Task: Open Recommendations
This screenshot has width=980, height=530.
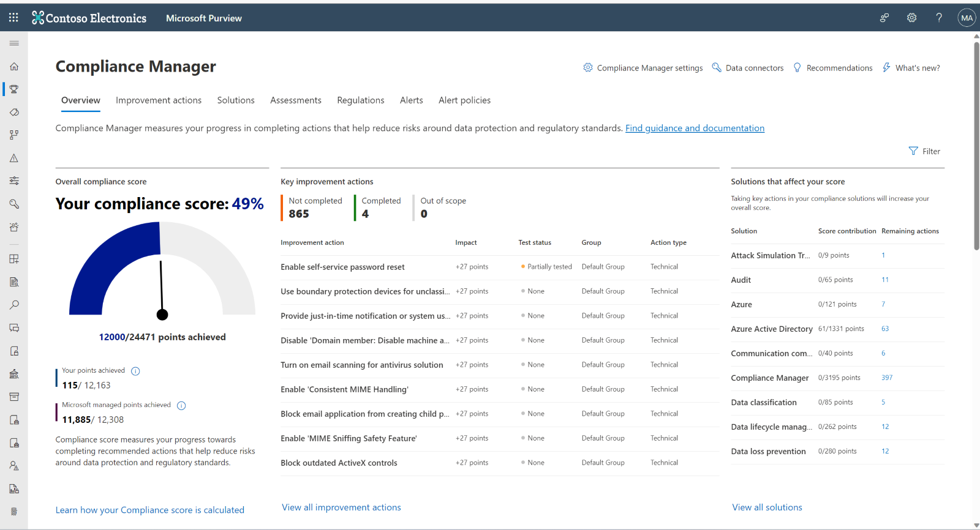Action: tap(832, 68)
